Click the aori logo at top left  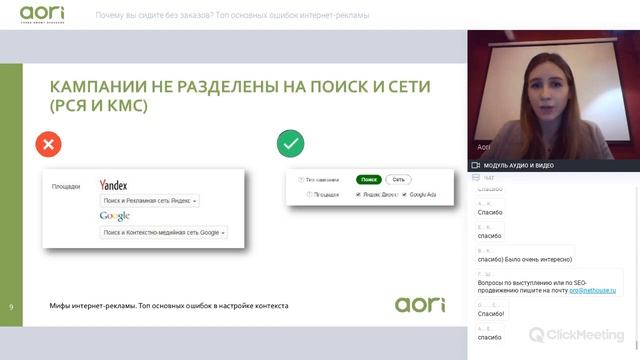click(42, 14)
